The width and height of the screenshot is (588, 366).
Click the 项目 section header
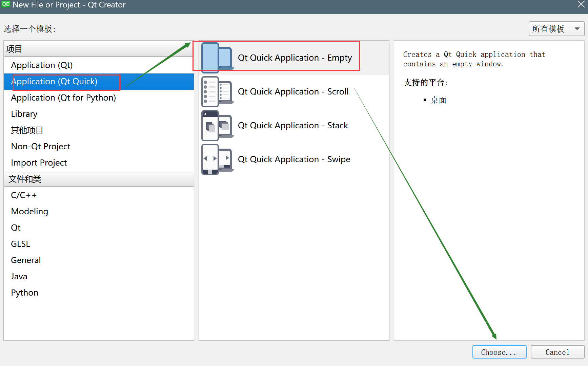coord(99,49)
